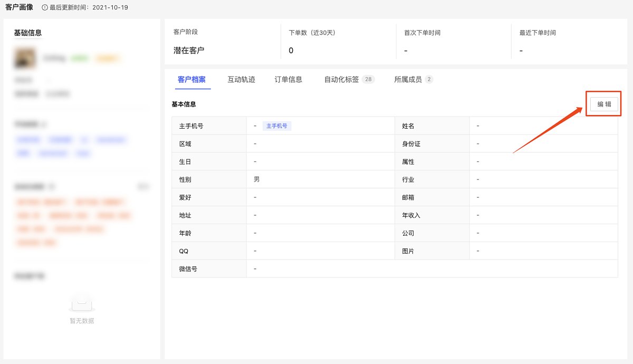633x364 pixels.
Task: Click the info icon beside 最后更新时间
Action: pos(44,8)
